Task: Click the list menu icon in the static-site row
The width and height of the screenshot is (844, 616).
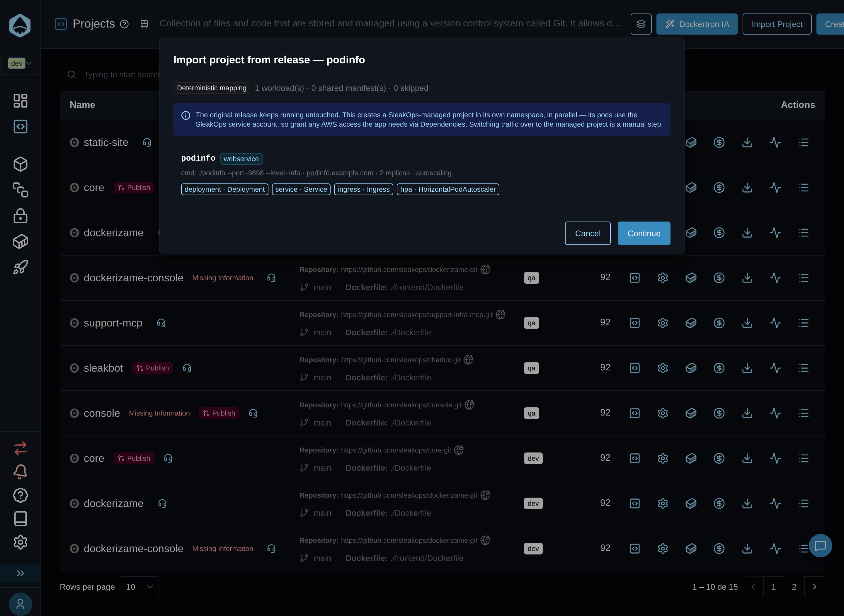Action: click(x=803, y=142)
